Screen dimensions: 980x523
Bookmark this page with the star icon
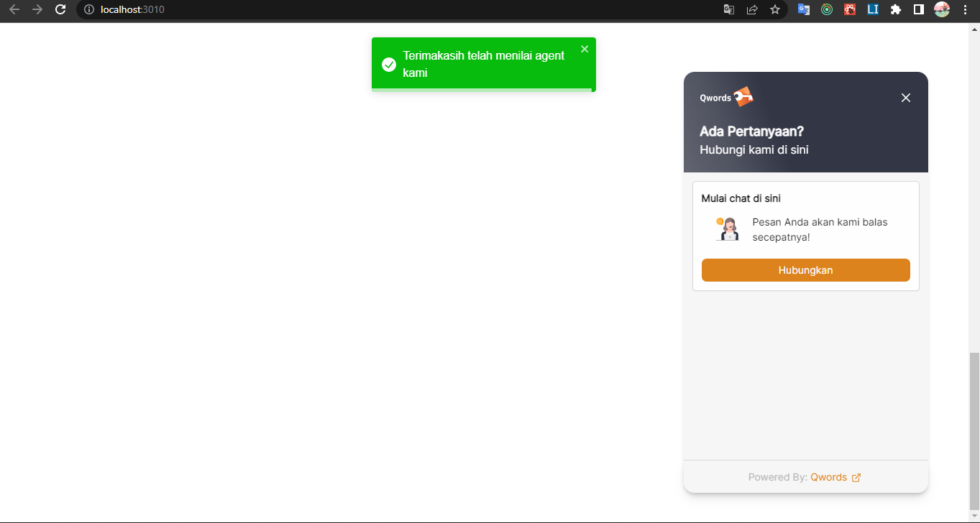(x=774, y=9)
